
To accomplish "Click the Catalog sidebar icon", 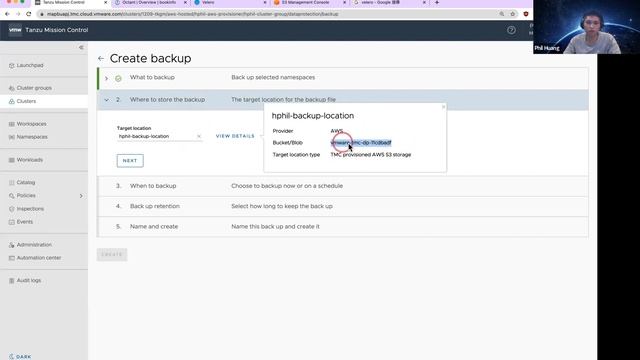I will click(x=11, y=183).
